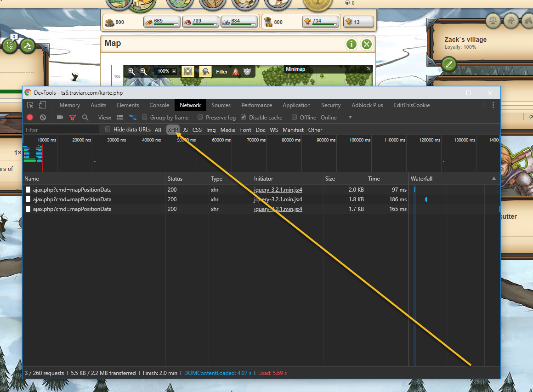Click the map fullscreen icon
Image resolution: width=533 pixels, height=392 pixels.
click(x=187, y=71)
